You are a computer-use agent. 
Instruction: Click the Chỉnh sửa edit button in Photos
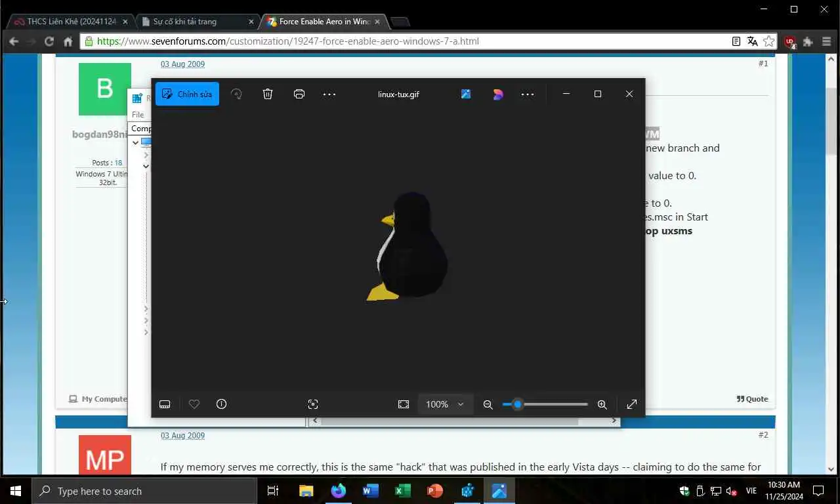point(187,94)
